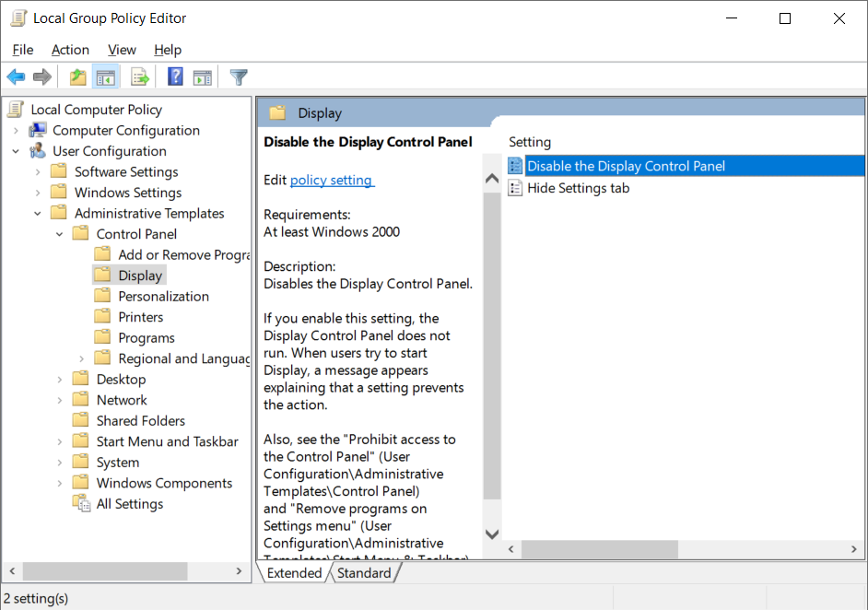Select the System folder in the tree
This screenshot has height=610, width=868.
click(x=106, y=463)
